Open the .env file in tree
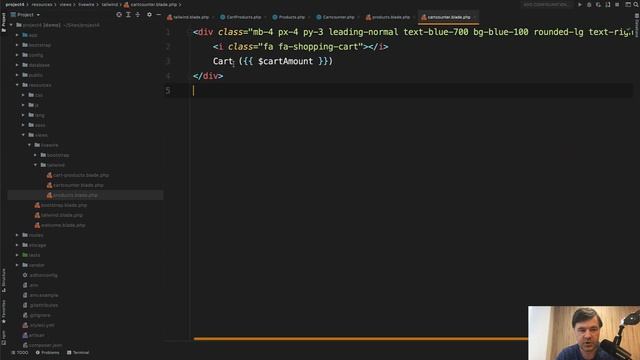 [31, 285]
